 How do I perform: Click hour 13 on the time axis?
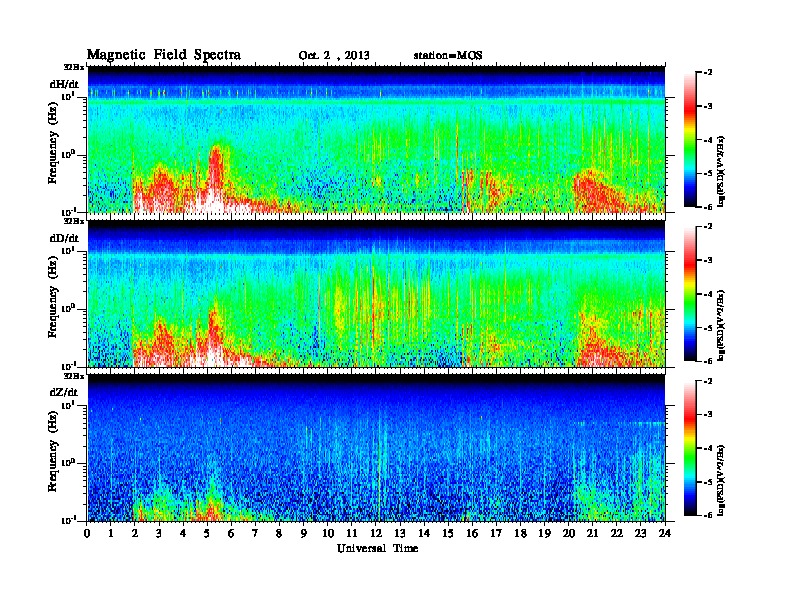(400, 534)
